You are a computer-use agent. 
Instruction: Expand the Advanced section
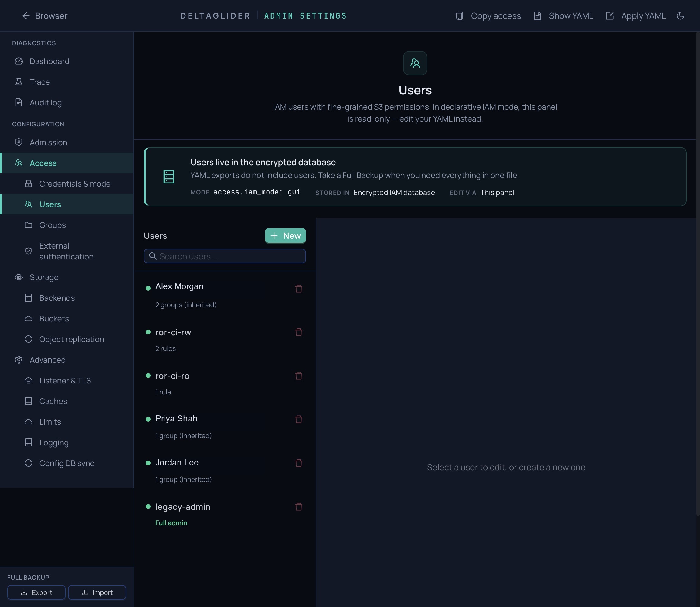click(x=47, y=360)
